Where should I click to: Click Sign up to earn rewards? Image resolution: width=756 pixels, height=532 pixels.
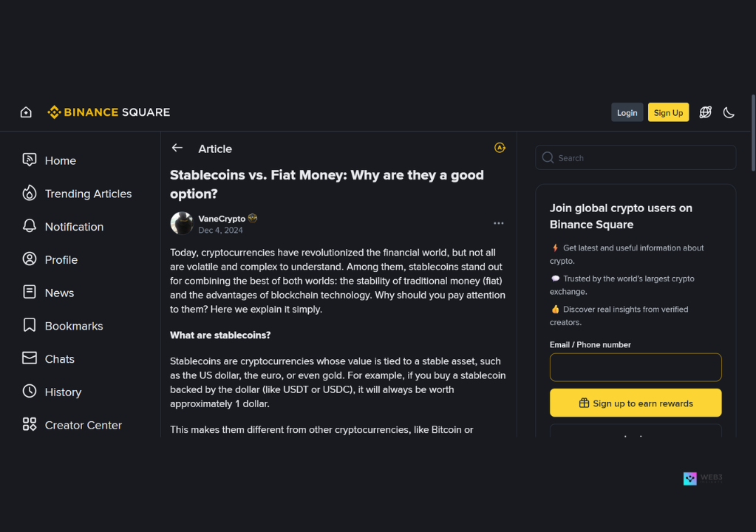coord(635,403)
